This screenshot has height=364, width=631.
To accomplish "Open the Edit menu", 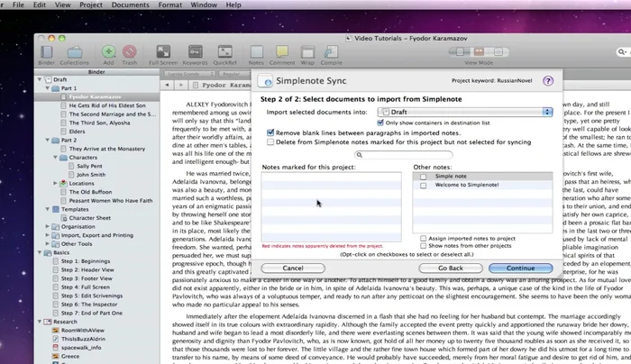I will coord(39,5).
